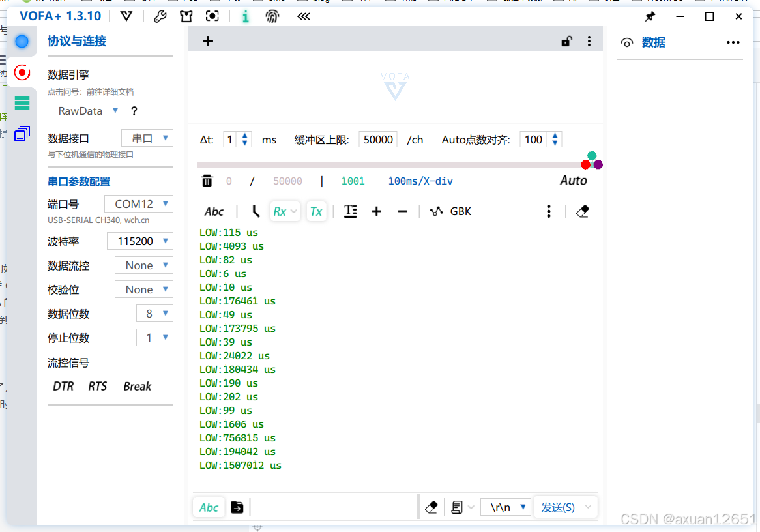Open help via the question mark

(x=134, y=111)
